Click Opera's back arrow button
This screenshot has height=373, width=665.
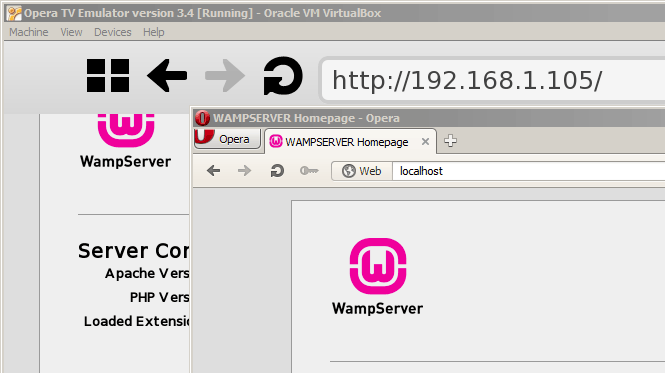(x=213, y=171)
